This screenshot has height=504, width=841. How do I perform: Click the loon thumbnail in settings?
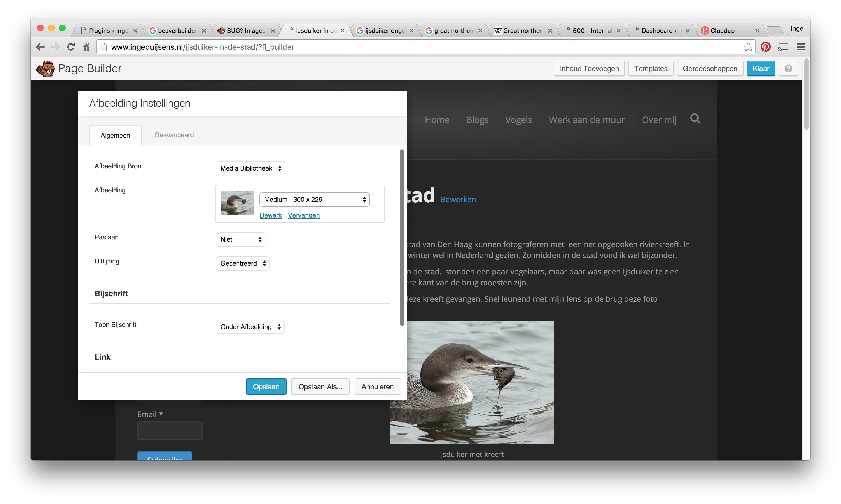[x=237, y=203]
